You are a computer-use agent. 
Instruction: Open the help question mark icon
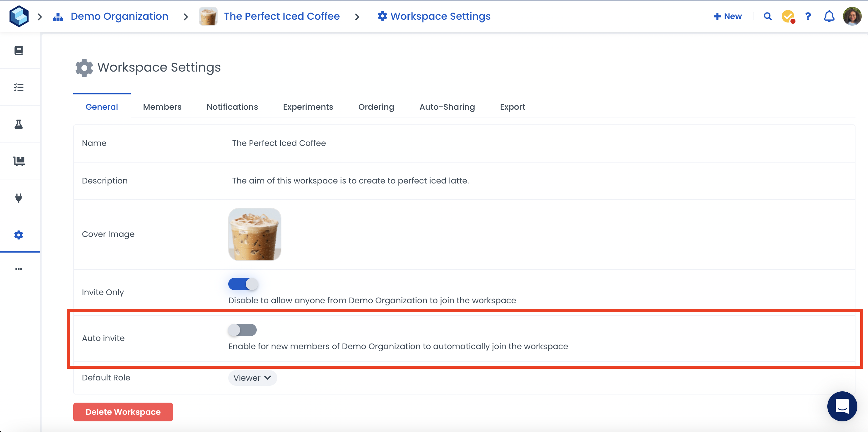pos(808,16)
